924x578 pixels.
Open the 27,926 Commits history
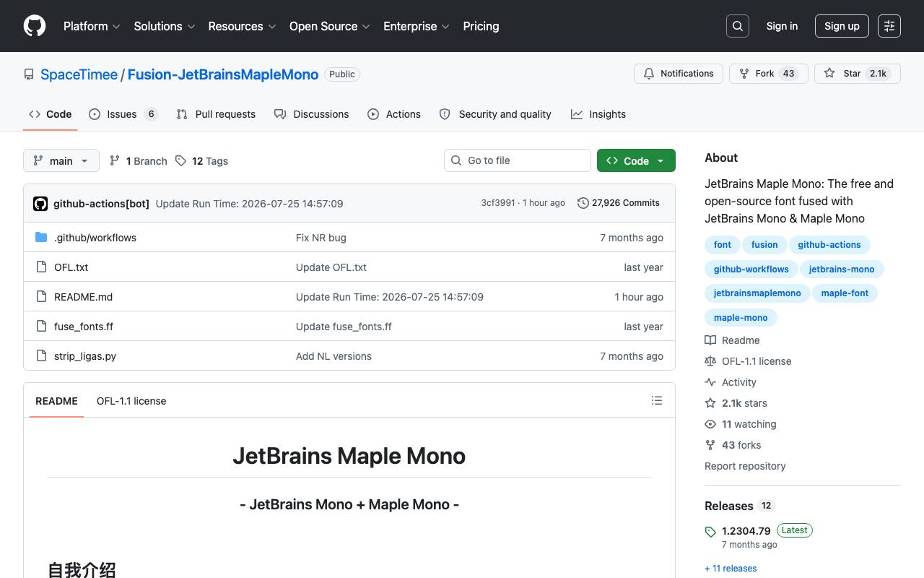(619, 204)
